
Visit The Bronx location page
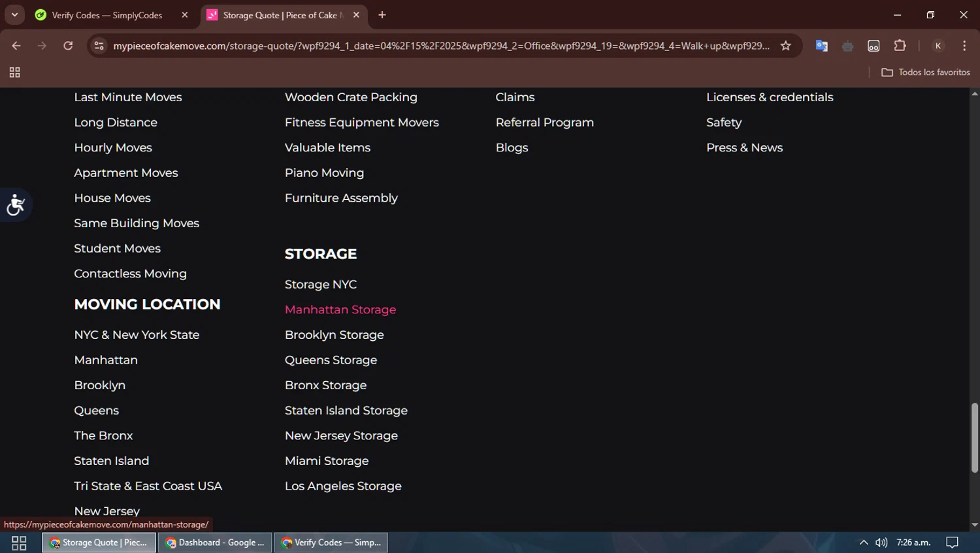click(103, 435)
